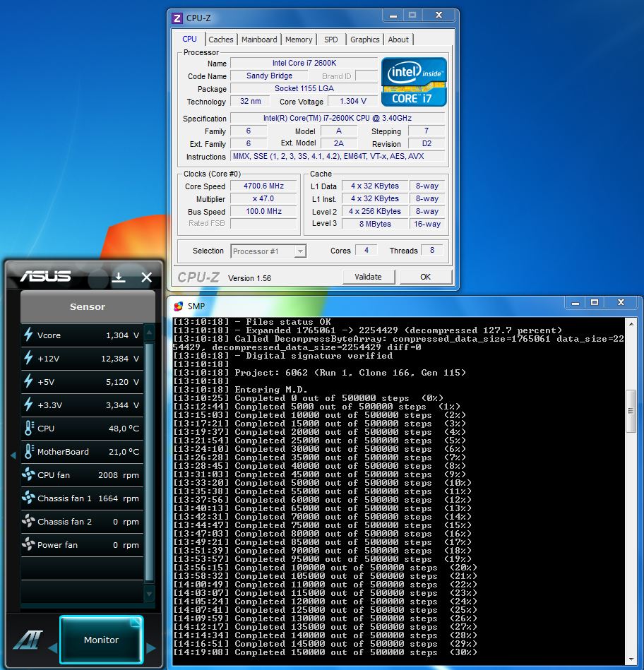Open the Mainboard tab
Viewport: 644px width, 670px height.
point(259,40)
